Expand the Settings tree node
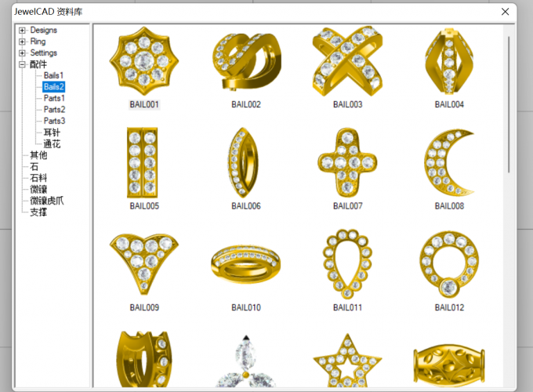The width and height of the screenshot is (533, 392). tap(23, 53)
